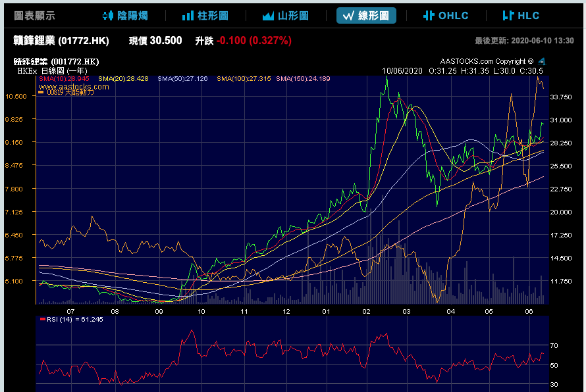Click the 10.500 left axis price label
586x392 pixels.
pyautogui.click(x=16, y=96)
